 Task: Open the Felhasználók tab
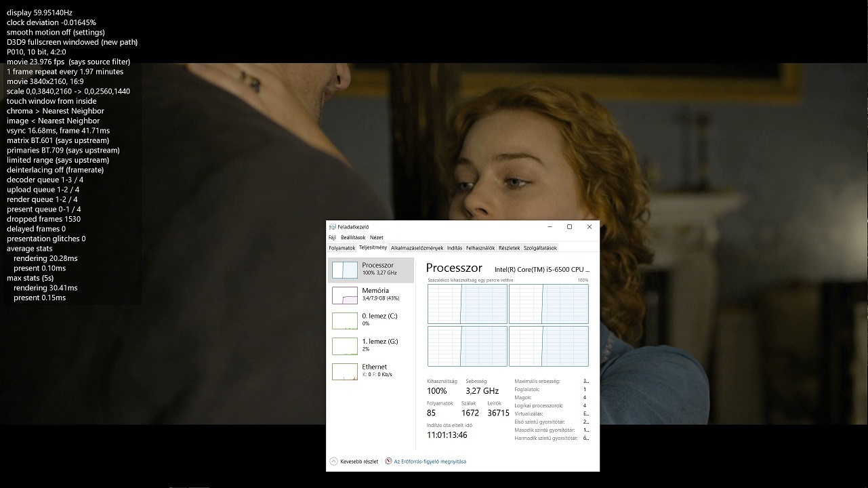coord(480,248)
